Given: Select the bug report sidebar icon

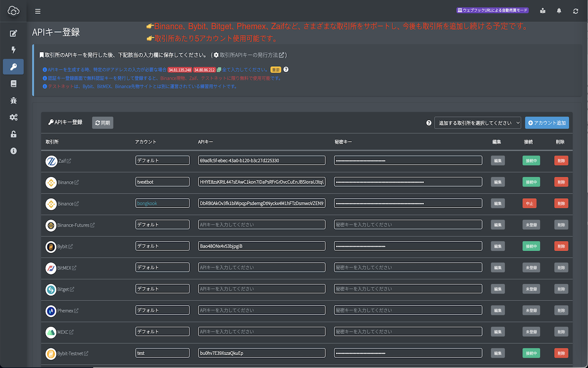Looking at the screenshot, I should 13,100.
